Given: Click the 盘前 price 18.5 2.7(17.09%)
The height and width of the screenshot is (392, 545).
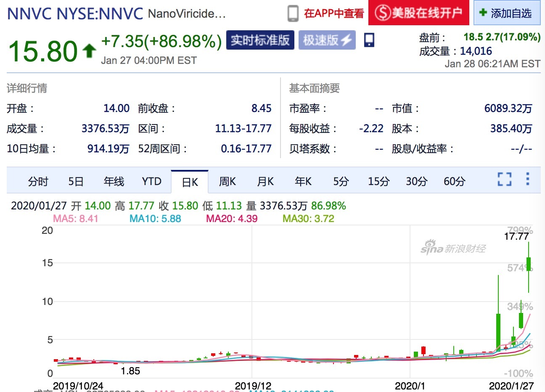Looking at the screenshot, I should [502, 37].
